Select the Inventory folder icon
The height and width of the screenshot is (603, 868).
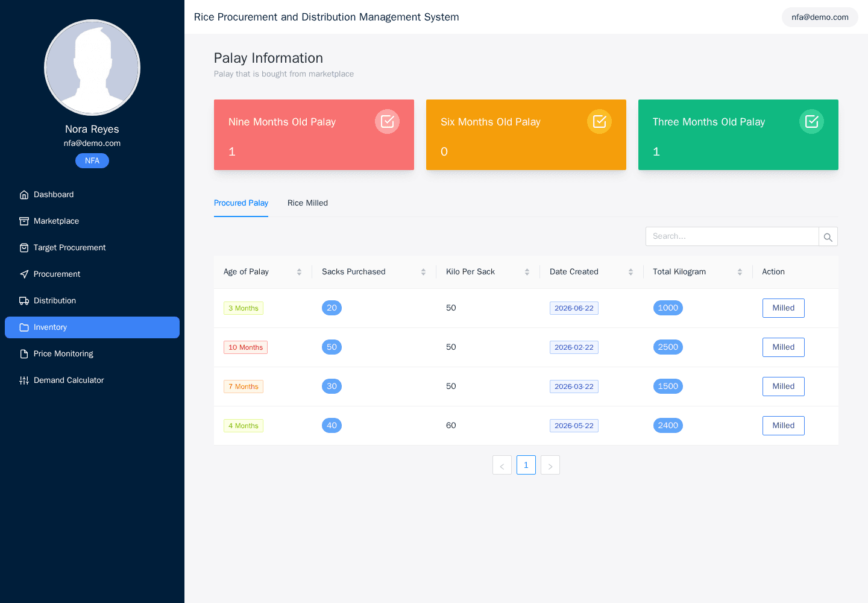pos(24,327)
